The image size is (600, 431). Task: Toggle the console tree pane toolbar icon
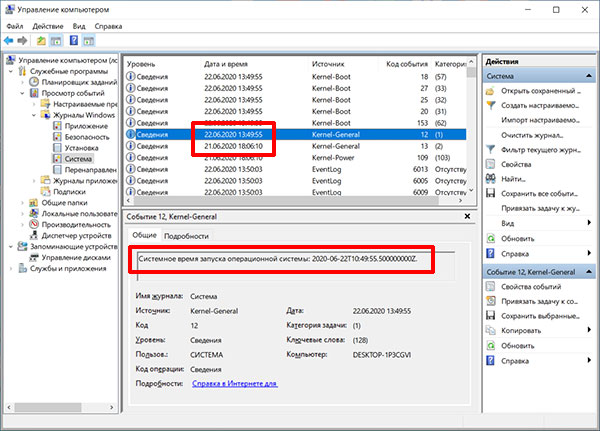(x=56, y=41)
